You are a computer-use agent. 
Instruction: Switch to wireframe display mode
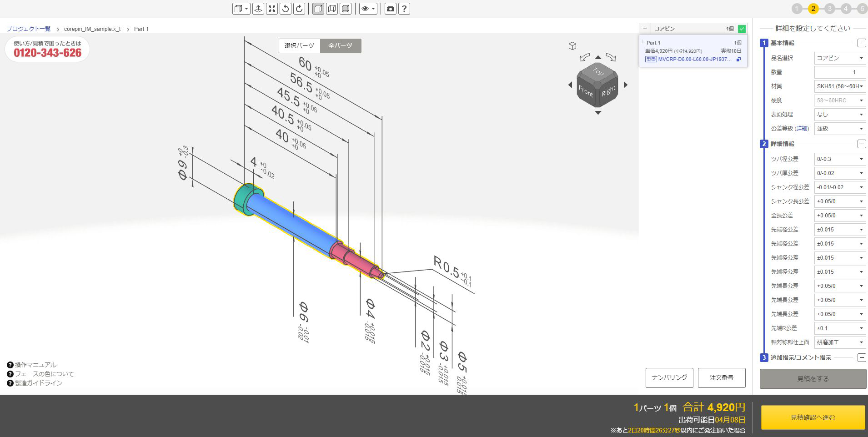[332, 9]
